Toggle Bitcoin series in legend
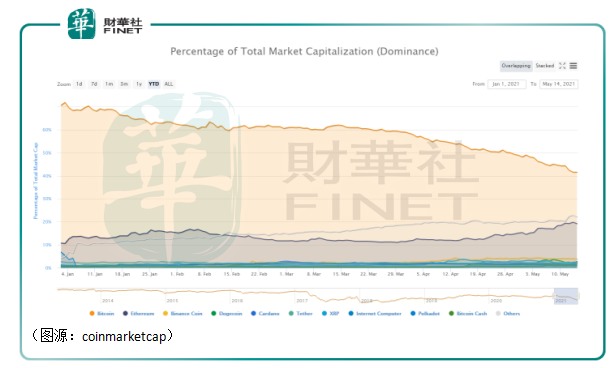Viewport: 612px width, 368px height. pos(102,313)
